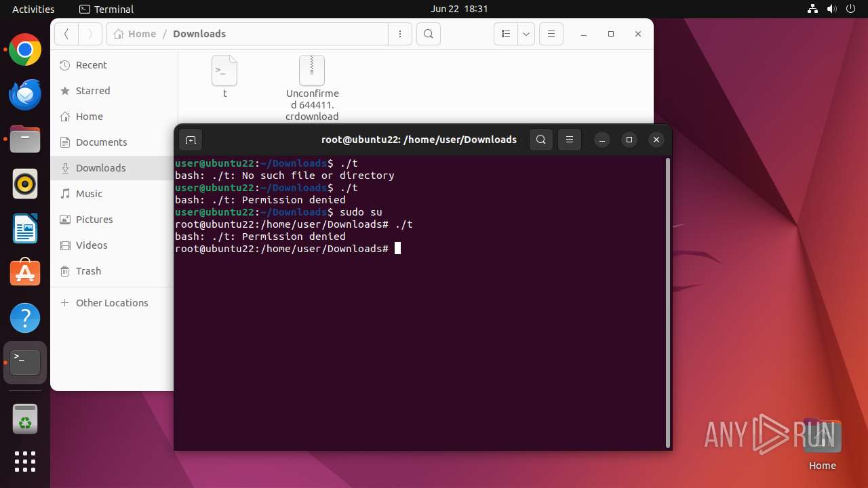Open the Trash from the dock
The image size is (868, 488).
pos(25,419)
